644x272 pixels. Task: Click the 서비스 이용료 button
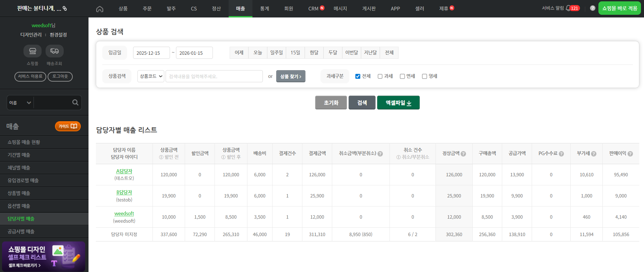click(x=30, y=77)
